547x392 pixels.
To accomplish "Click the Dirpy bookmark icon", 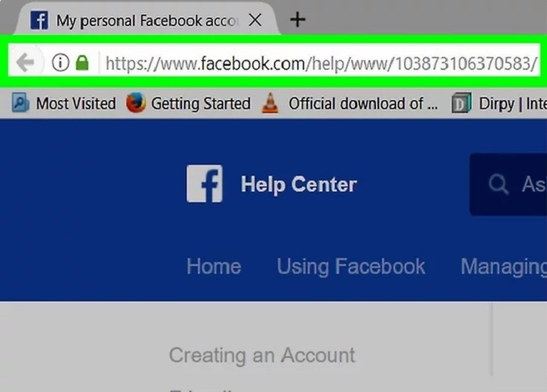I will pyautogui.click(x=462, y=103).
